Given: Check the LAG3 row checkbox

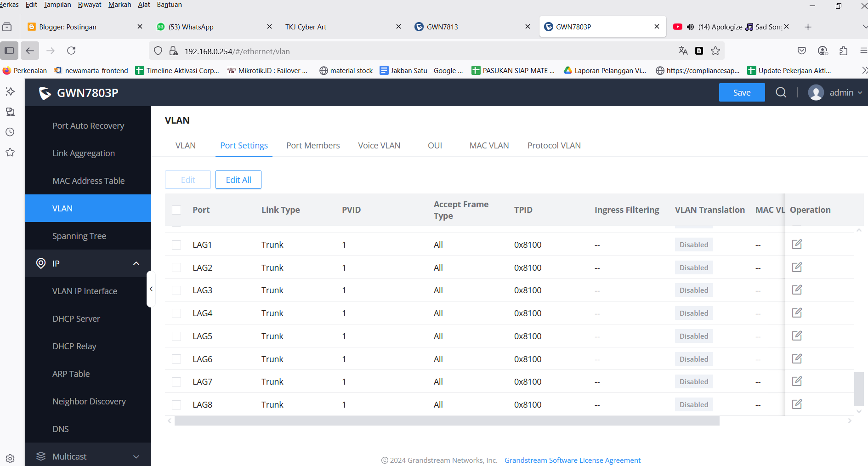Looking at the screenshot, I should point(176,290).
